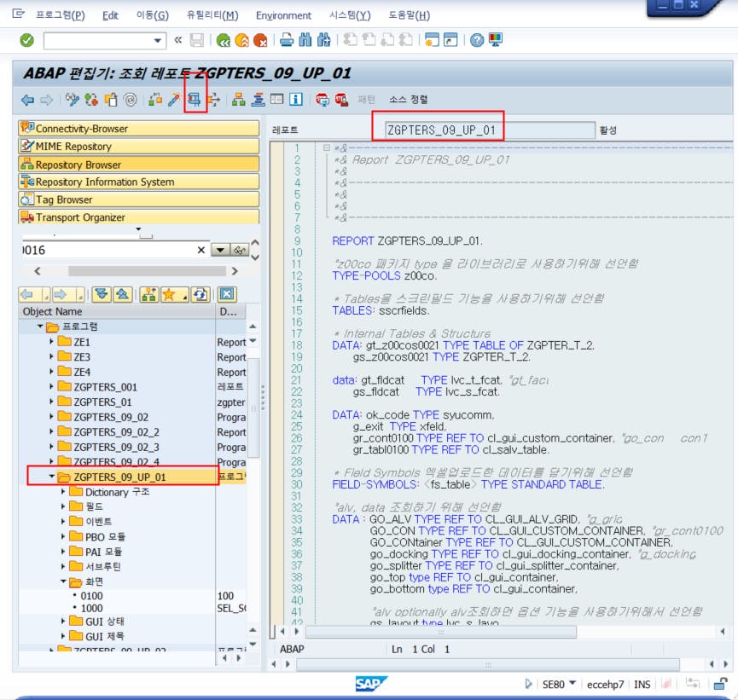Set an external breakpoint icon
The width and height of the screenshot is (738, 700).
pyautogui.click(x=342, y=100)
